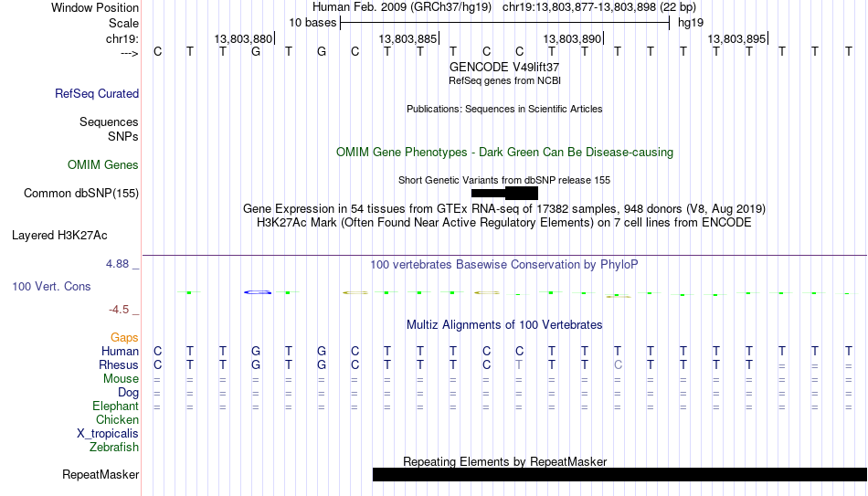Viewport: 868px width, 496px height.
Task: Click the 10 bases scale bar text
Action: 312,23
